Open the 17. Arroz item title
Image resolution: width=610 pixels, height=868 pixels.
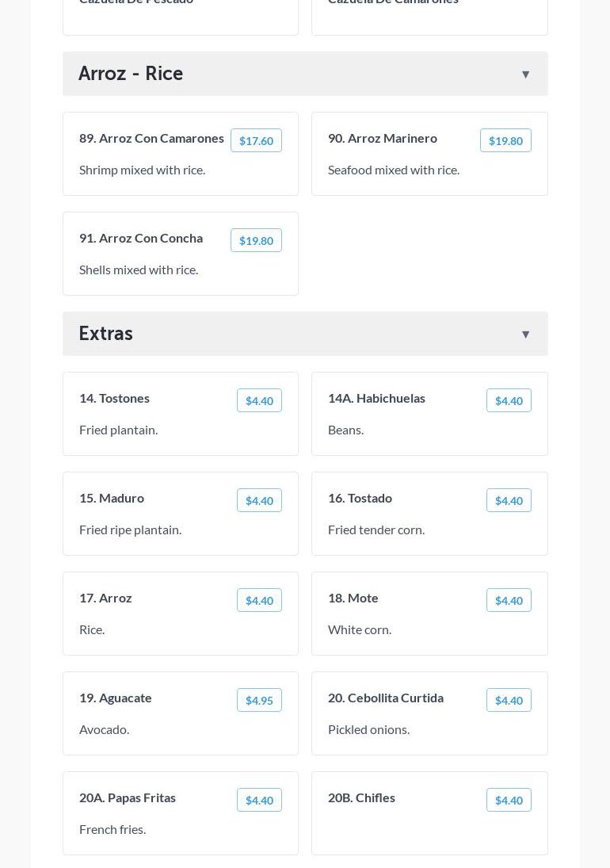click(x=105, y=598)
